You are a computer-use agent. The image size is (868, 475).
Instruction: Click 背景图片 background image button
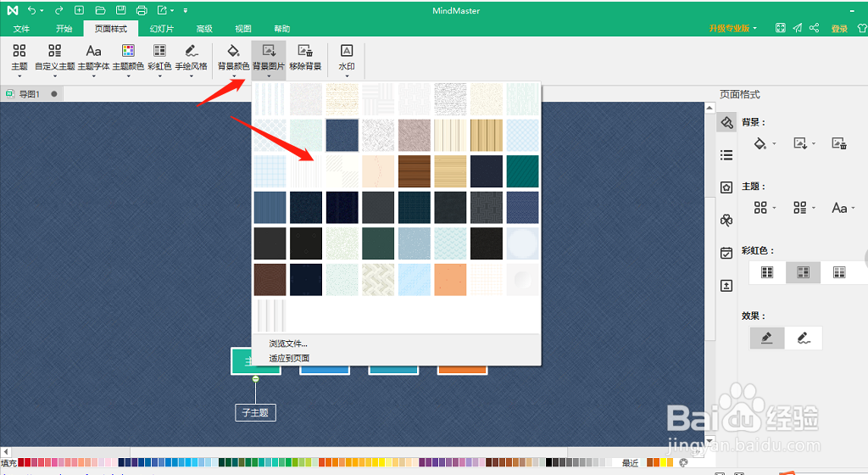pyautogui.click(x=269, y=59)
